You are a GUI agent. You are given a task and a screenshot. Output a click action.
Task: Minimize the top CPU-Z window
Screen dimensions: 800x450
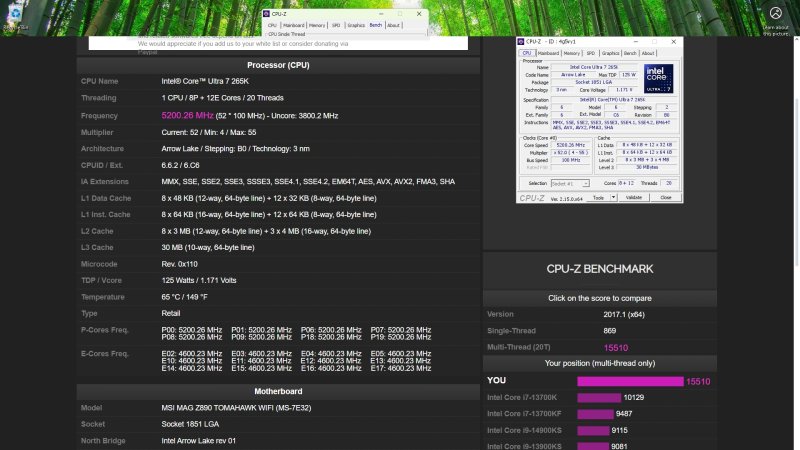click(x=381, y=14)
